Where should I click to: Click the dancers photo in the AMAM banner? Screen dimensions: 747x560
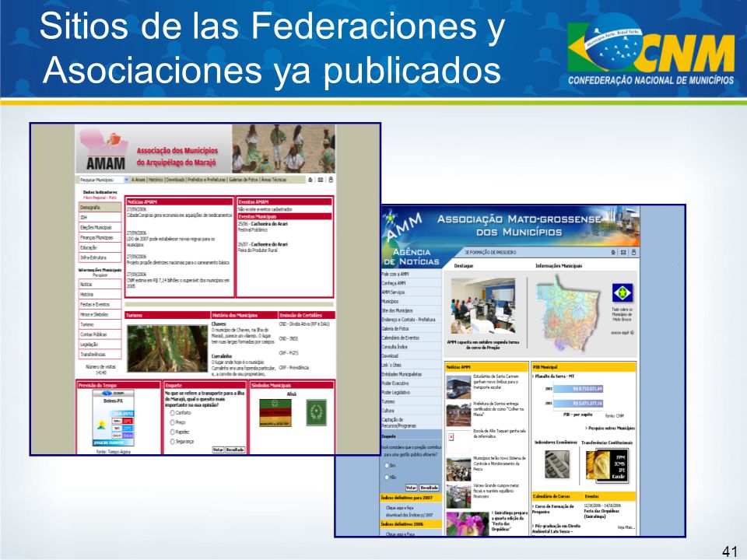283,149
